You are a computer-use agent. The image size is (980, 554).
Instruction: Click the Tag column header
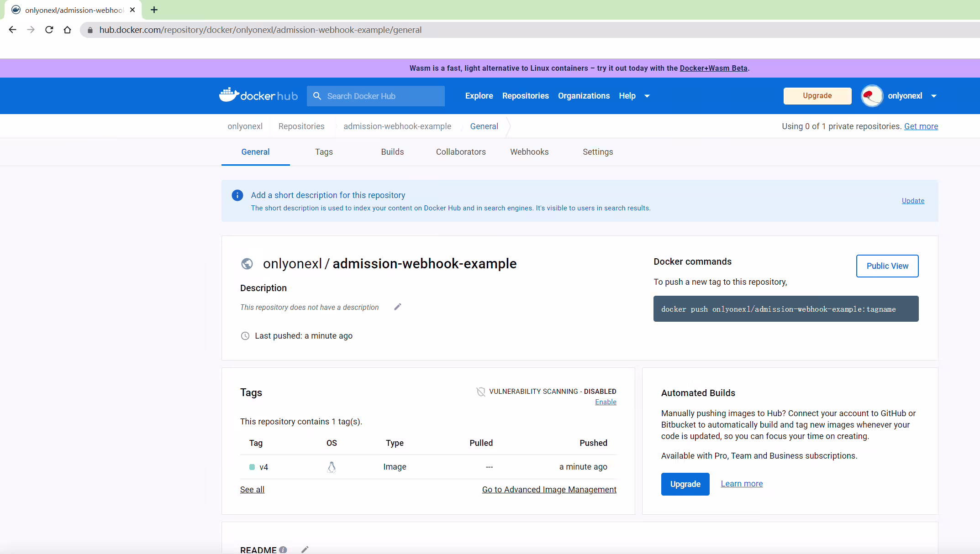click(x=256, y=443)
